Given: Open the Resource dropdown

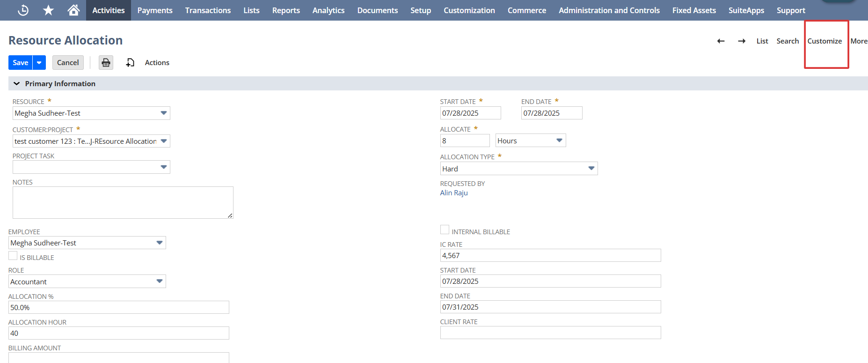Looking at the screenshot, I should coord(163,113).
